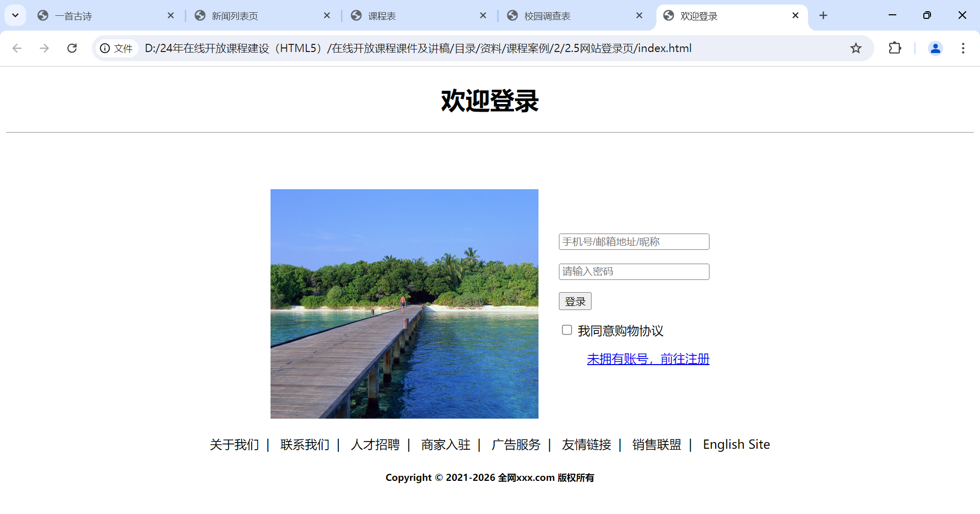The image size is (980, 514).
Task: Close the 一首古诗 tab
Action: [171, 15]
